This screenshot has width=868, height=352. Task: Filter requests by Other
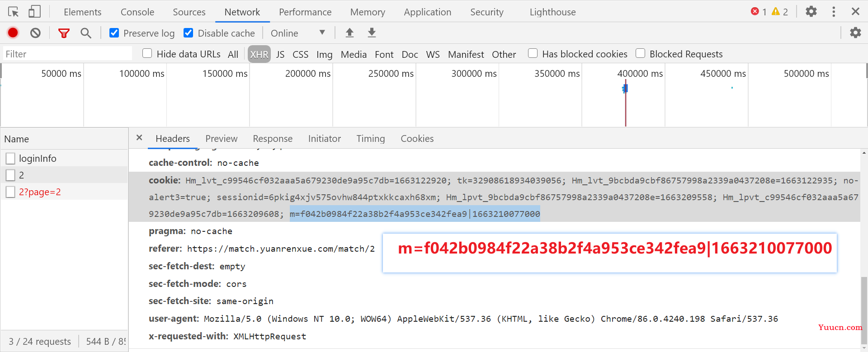click(504, 54)
